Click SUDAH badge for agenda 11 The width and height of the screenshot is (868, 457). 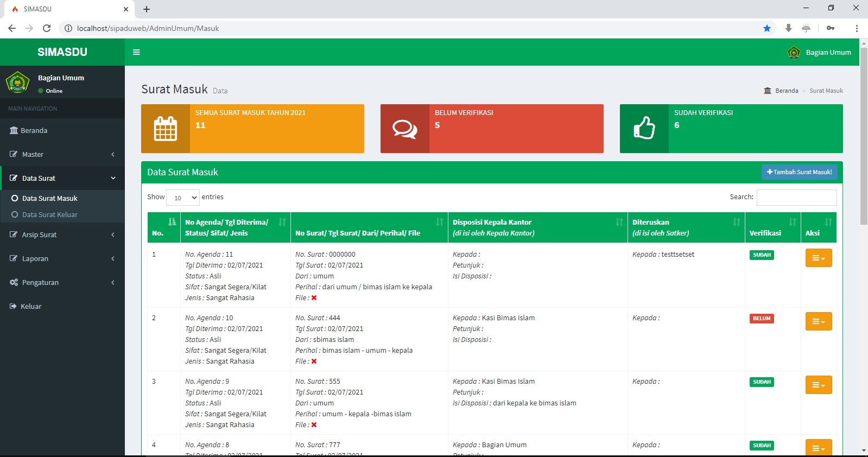(x=762, y=255)
